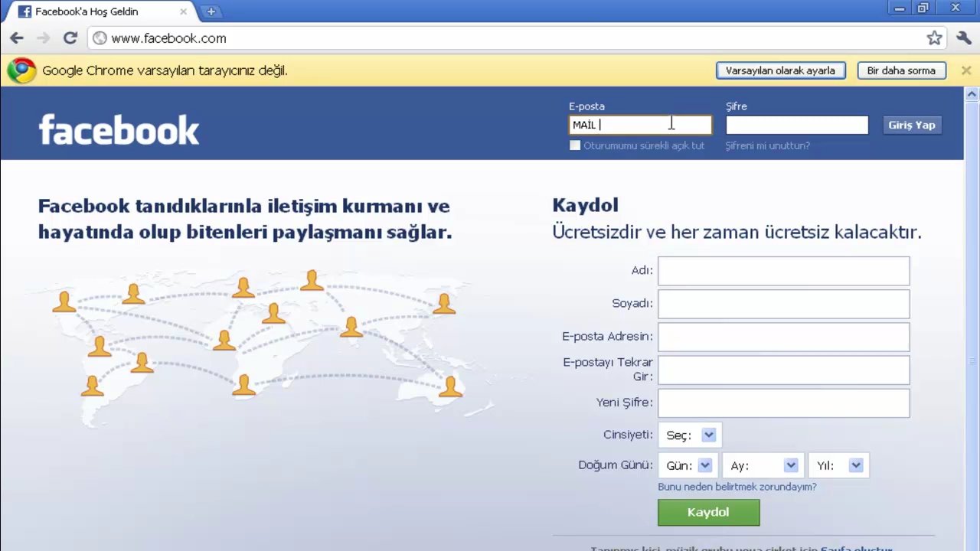Tick the Oturumumu sürekli açık tut checkbox
This screenshot has height=551, width=980.
[x=575, y=145]
